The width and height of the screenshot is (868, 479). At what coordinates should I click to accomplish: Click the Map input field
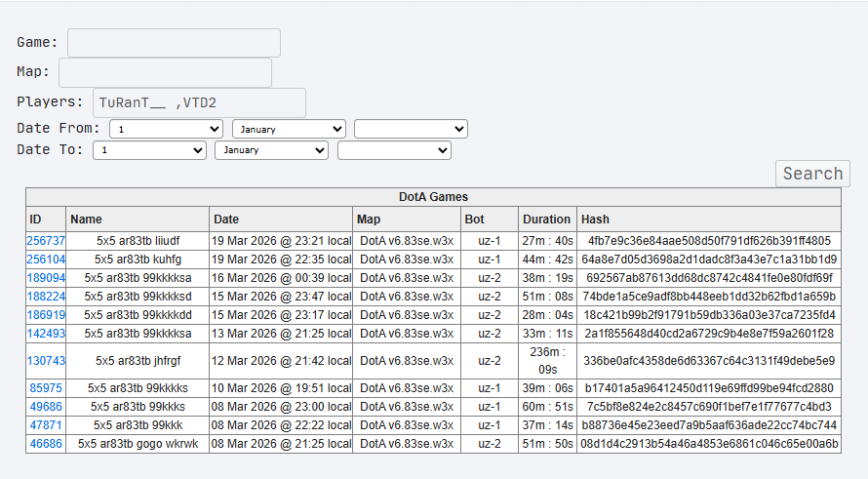pos(165,72)
